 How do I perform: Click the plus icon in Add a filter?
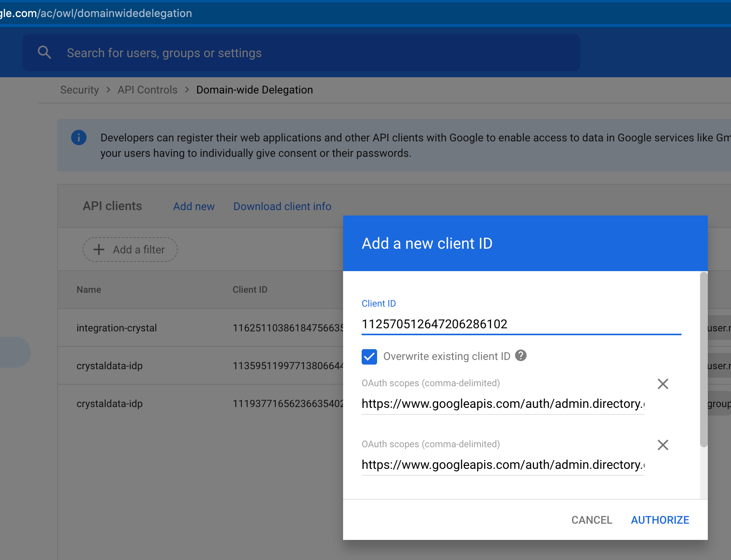(99, 249)
